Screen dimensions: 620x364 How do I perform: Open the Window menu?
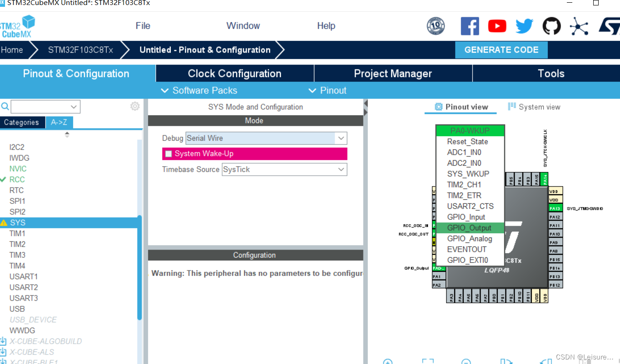pos(243,26)
